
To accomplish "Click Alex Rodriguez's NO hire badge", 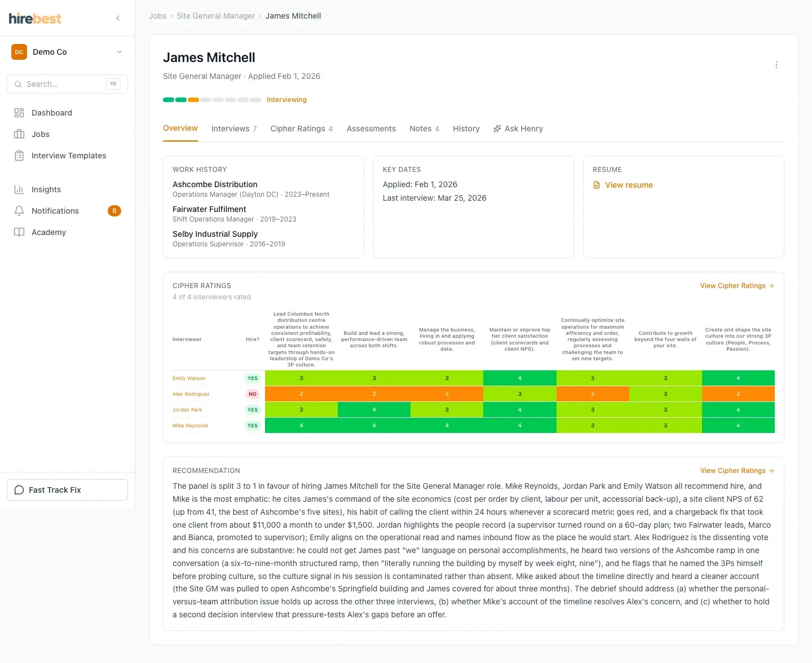I will point(253,394).
